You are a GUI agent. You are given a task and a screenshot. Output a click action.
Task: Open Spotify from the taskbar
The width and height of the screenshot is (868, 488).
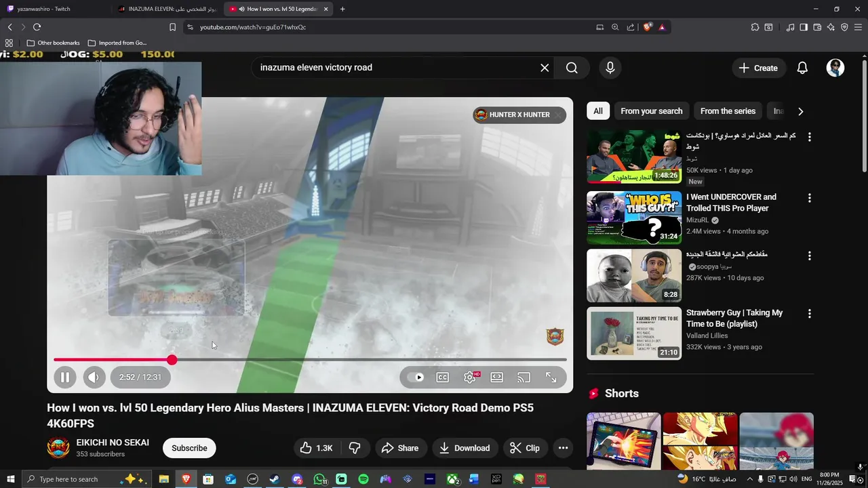[363, 479]
